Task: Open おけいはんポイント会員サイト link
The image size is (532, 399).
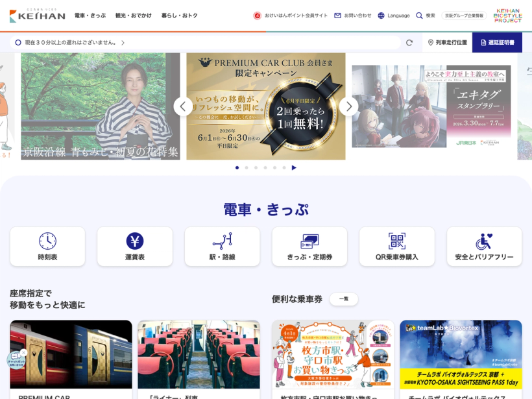Action: point(296,16)
